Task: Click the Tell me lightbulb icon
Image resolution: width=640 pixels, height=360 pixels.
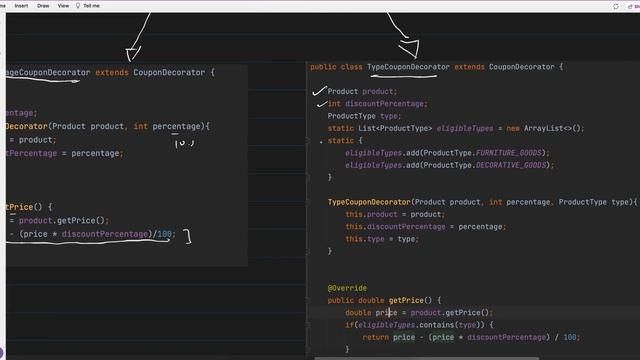Action: click(x=78, y=6)
